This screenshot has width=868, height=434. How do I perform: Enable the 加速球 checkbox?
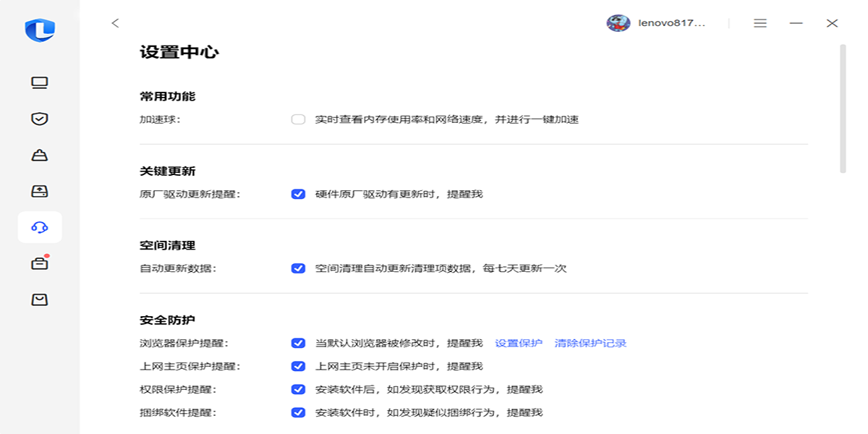[x=298, y=119]
